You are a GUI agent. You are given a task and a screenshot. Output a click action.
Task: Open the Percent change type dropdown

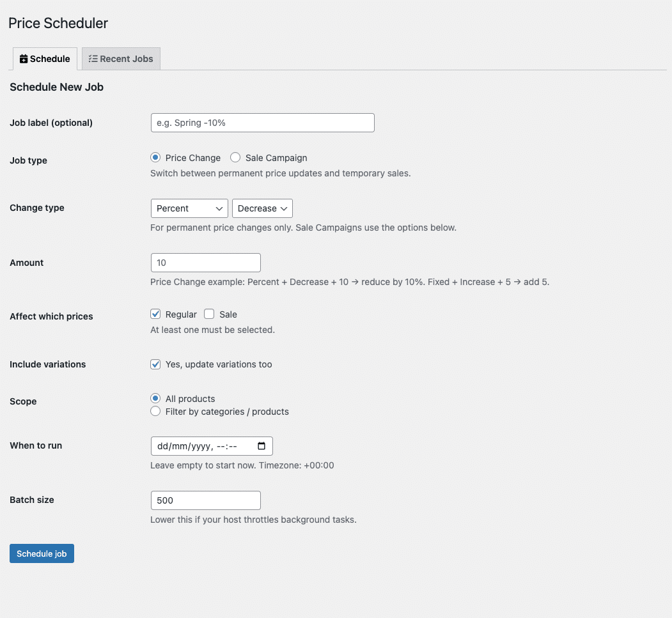click(189, 208)
